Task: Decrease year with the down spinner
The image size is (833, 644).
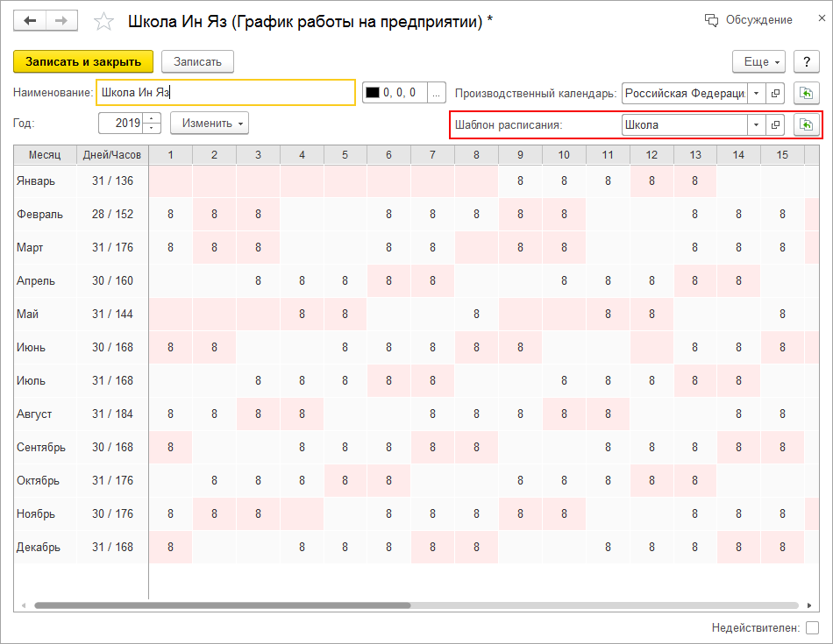Action: tap(152, 128)
